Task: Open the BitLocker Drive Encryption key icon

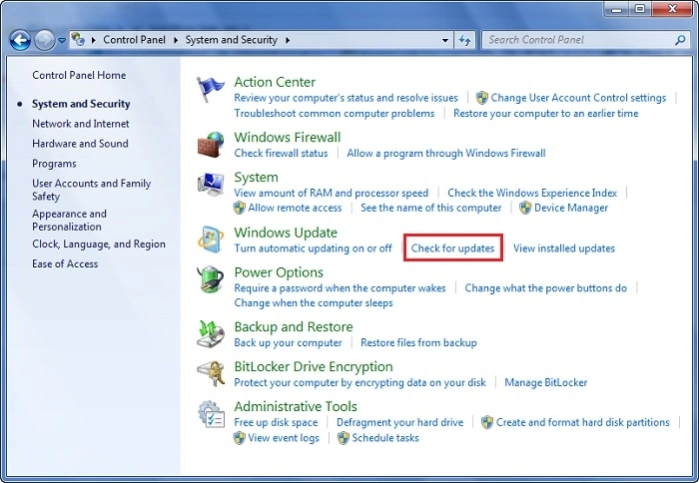Action: [x=210, y=374]
